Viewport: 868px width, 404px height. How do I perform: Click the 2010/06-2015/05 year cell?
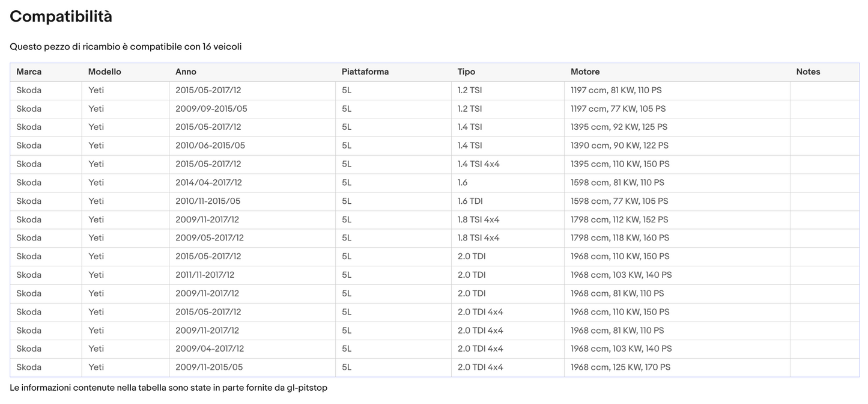[x=210, y=145]
